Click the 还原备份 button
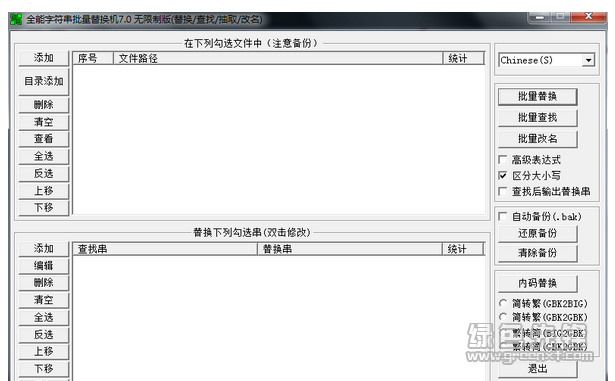The height and width of the screenshot is (381, 615). tap(537, 233)
